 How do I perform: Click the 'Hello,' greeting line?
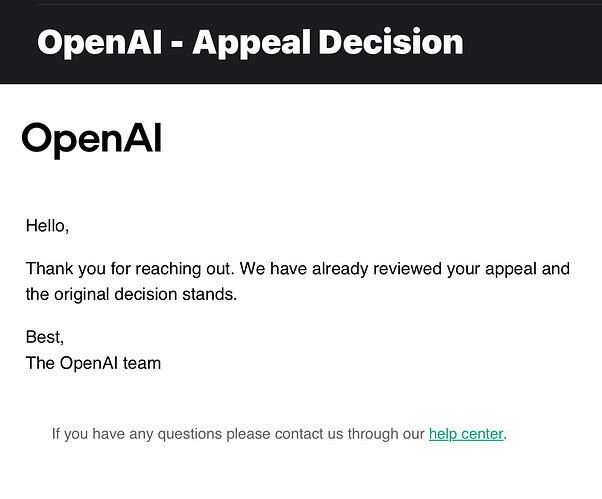(x=47, y=226)
